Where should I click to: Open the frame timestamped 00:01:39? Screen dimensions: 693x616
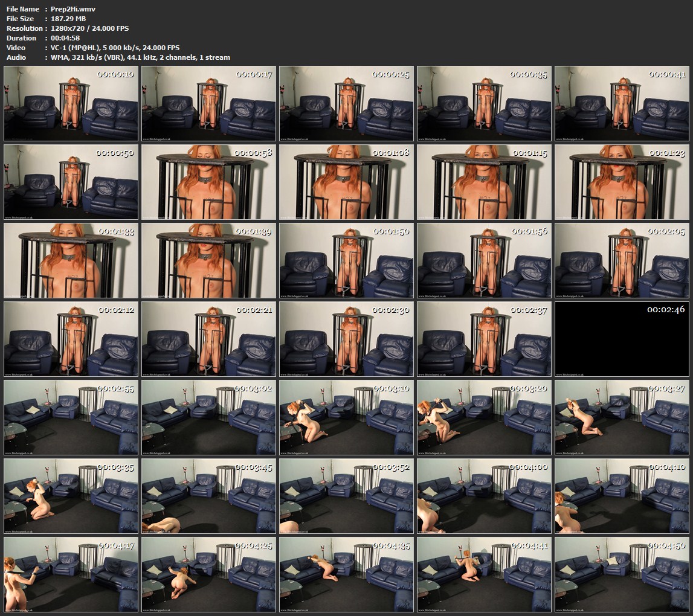208,260
